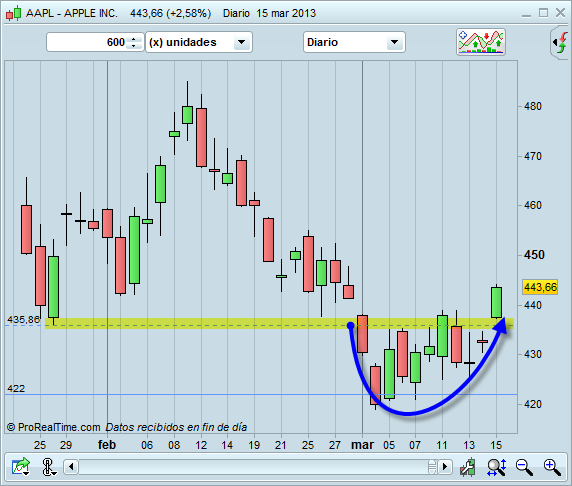Click the 450 price axis label
The image size is (572, 486).
534,255
